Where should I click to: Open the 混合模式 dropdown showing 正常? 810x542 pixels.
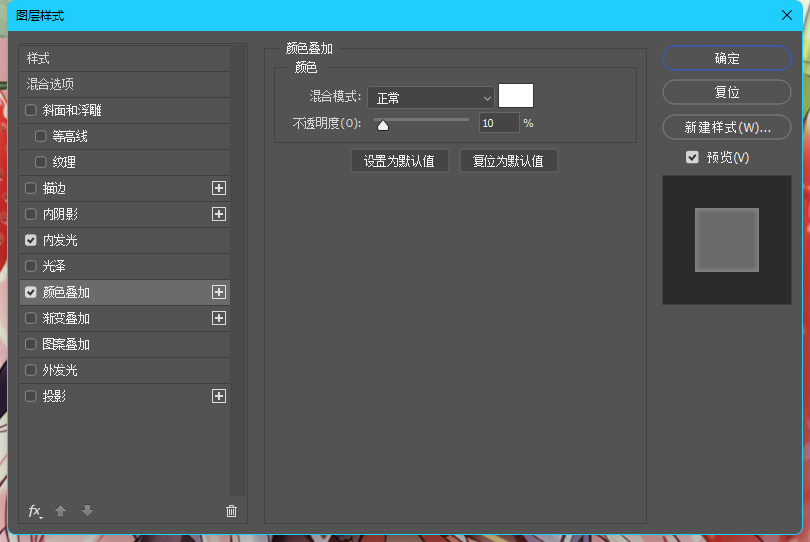[x=431, y=98]
